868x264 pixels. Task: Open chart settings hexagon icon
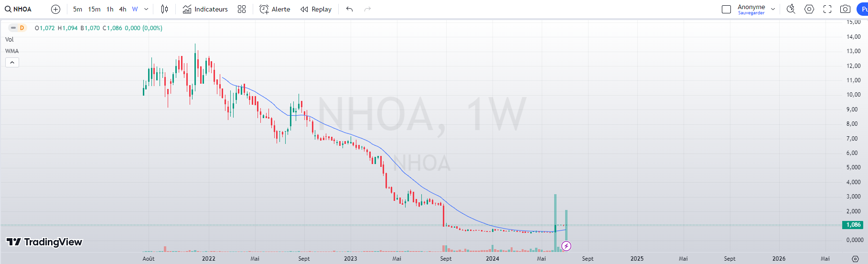809,9
